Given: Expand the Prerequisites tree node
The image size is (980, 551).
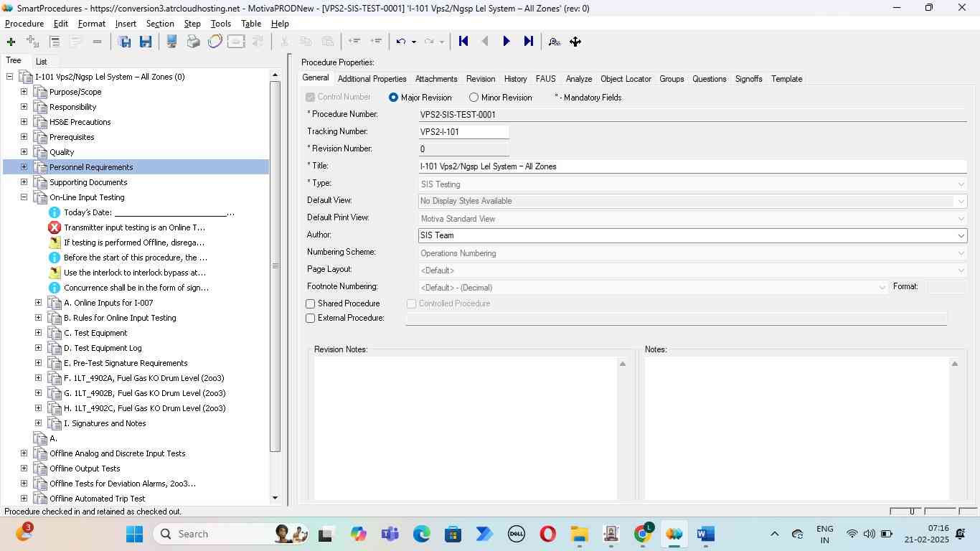Looking at the screenshot, I should 24,137.
